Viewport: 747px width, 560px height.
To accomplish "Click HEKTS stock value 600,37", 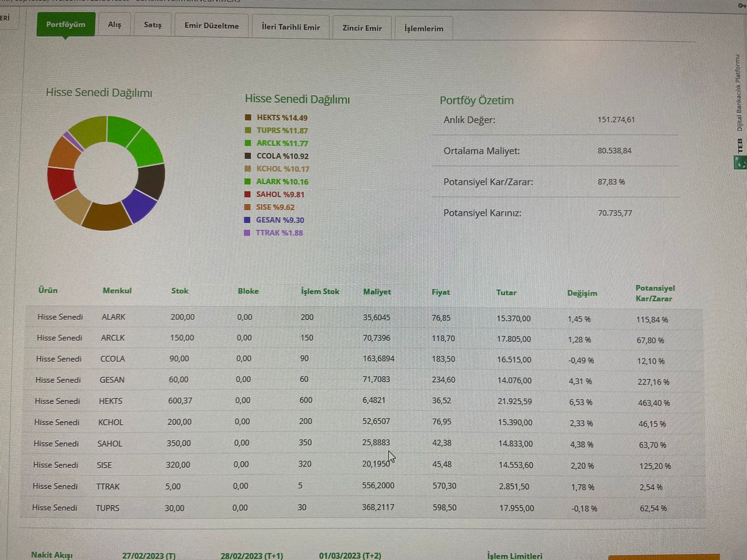I will [181, 401].
